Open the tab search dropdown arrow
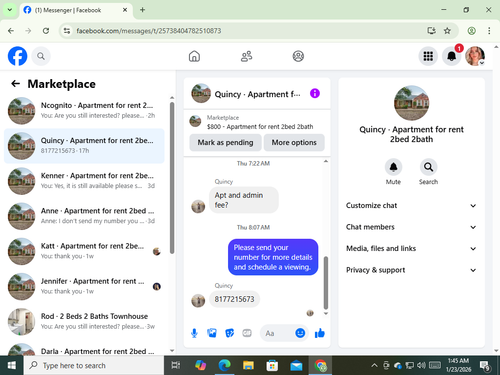The height and width of the screenshot is (375, 500). [10, 10]
